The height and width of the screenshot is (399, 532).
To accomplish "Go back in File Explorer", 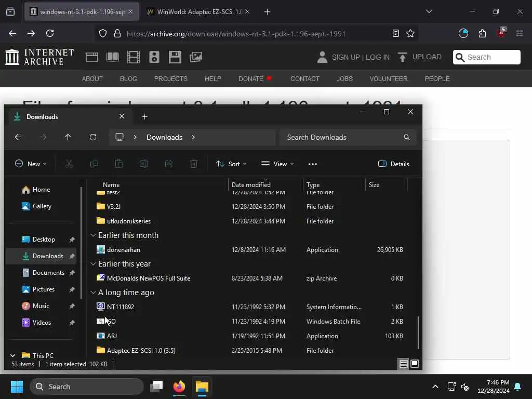I will point(18,137).
